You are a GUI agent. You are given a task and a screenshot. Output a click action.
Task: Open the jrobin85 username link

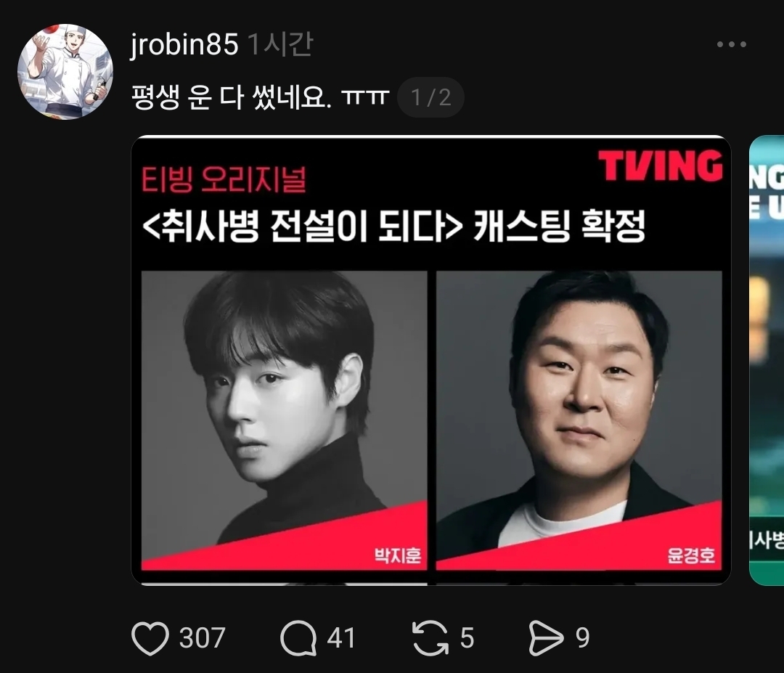tap(184, 44)
